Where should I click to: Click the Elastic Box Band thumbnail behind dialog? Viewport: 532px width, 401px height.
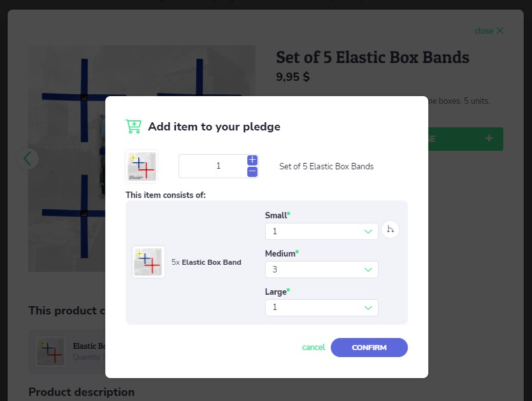click(50, 353)
